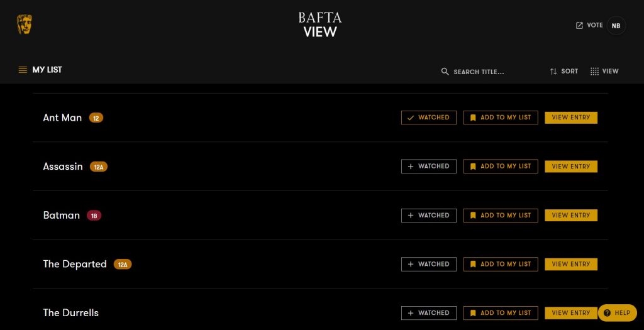
Task: Add The Durrells to my list
Action: tap(501, 313)
